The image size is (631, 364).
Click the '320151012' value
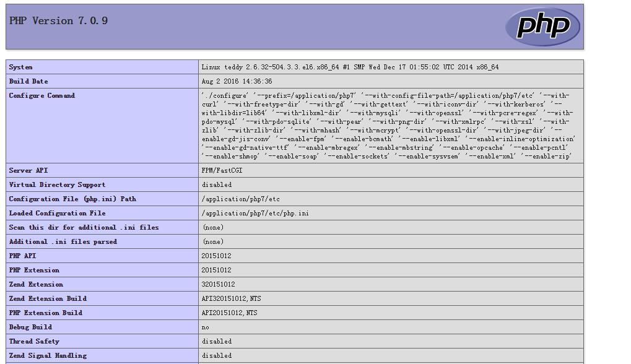[218, 284]
